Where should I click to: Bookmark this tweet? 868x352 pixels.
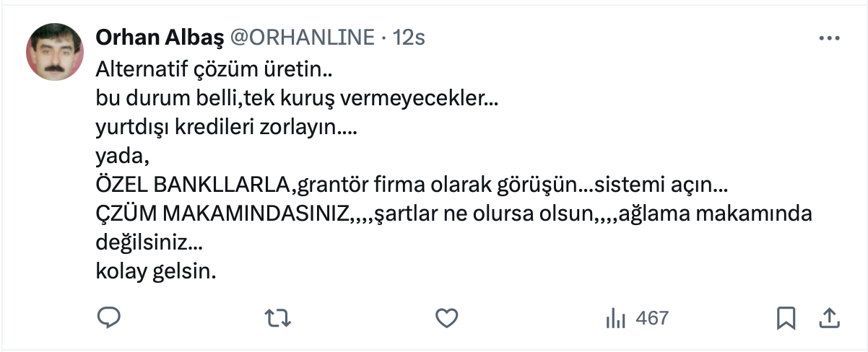coord(786,317)
